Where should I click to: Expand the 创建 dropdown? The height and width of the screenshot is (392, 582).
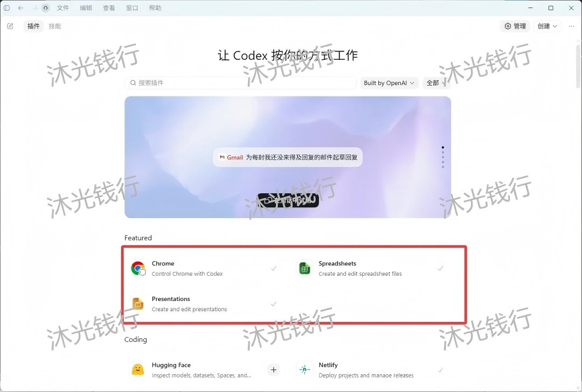tap(548, 26)
